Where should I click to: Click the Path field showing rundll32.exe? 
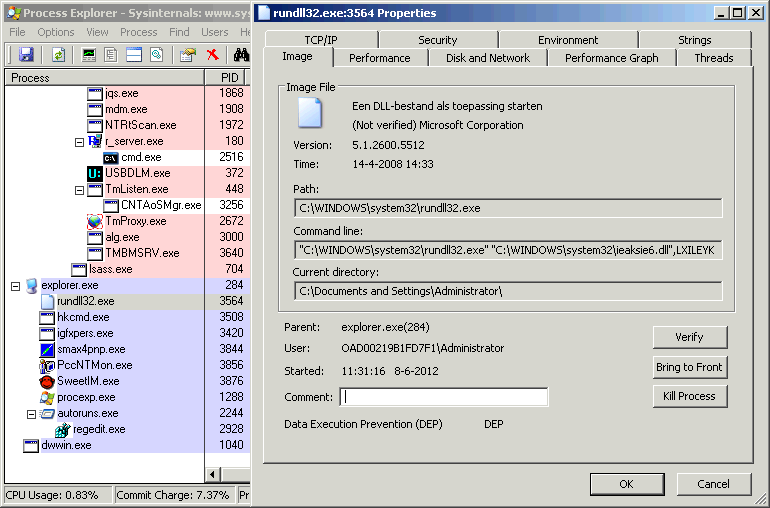point(508,208)
